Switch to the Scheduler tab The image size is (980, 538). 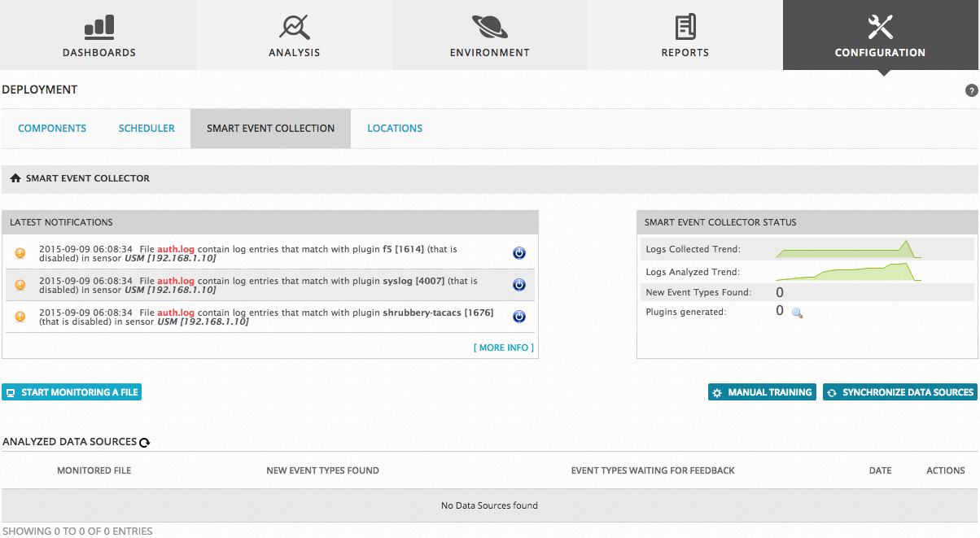(147, 129)
